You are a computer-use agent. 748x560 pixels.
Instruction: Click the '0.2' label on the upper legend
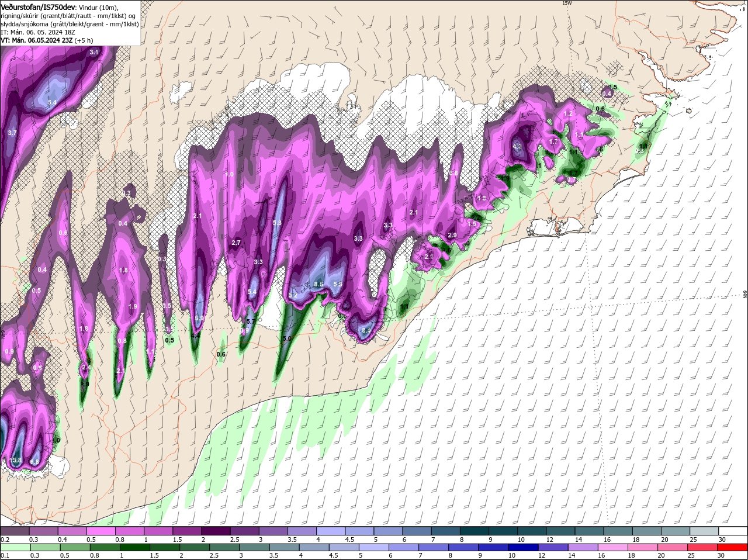[x=5, y=540]
